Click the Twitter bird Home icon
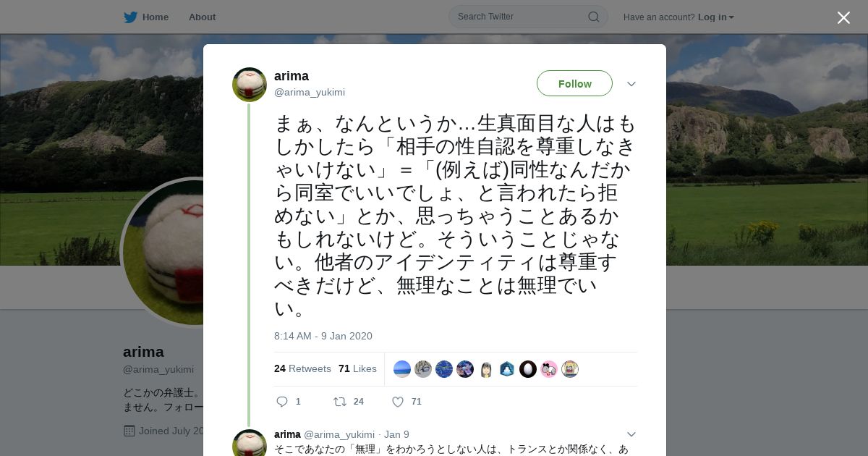The height and width of the screenshot is (456, 868). click(x=130, y=17)
